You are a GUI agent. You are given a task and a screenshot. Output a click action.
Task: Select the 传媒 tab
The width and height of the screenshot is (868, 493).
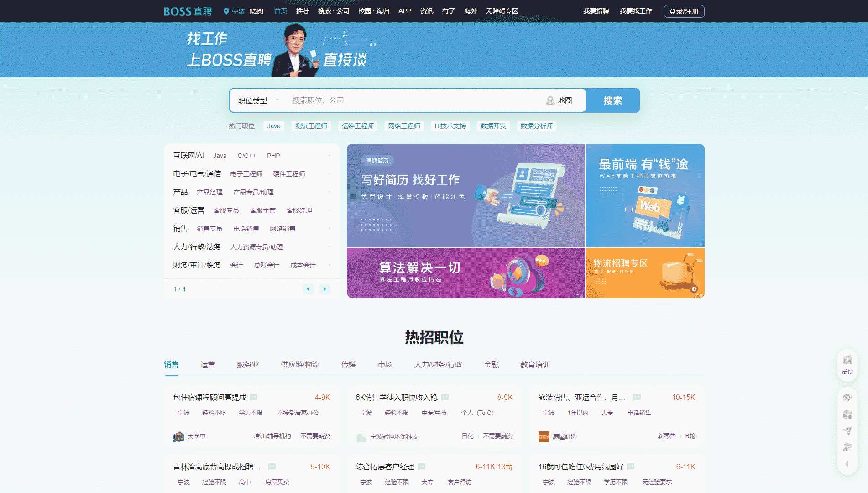(x=349, y=364)
